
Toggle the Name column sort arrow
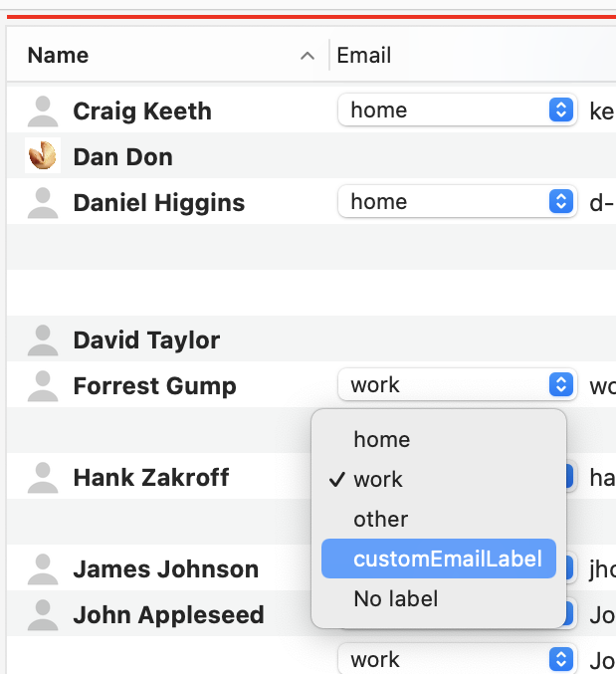click(x=308, y=56)
